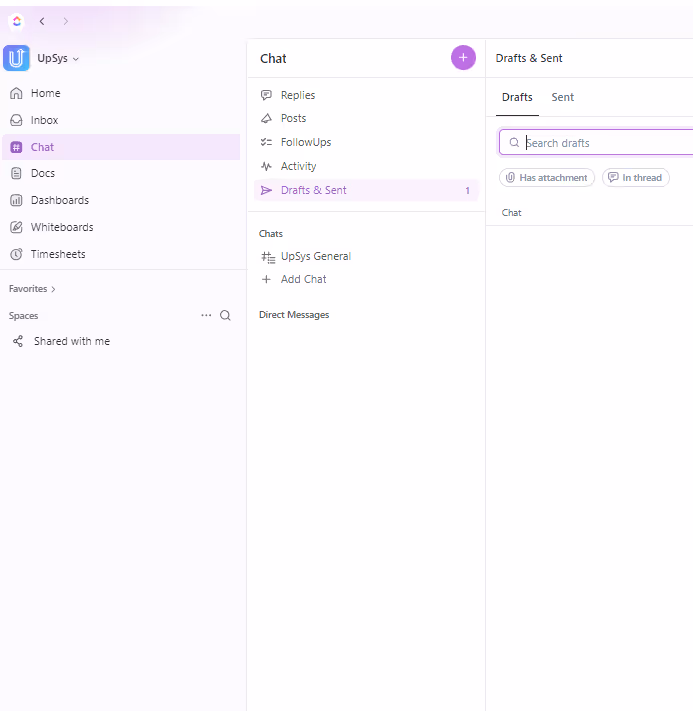Open the UpSys General chat
The width and height of the screenshot is (693, 711).
(x=315, y=256)
